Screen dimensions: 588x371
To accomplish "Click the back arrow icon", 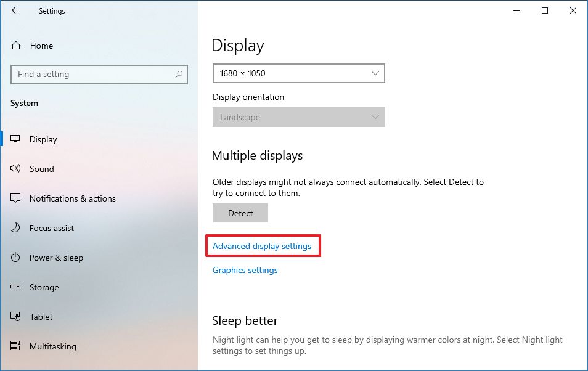I will [x=15, y=10].
